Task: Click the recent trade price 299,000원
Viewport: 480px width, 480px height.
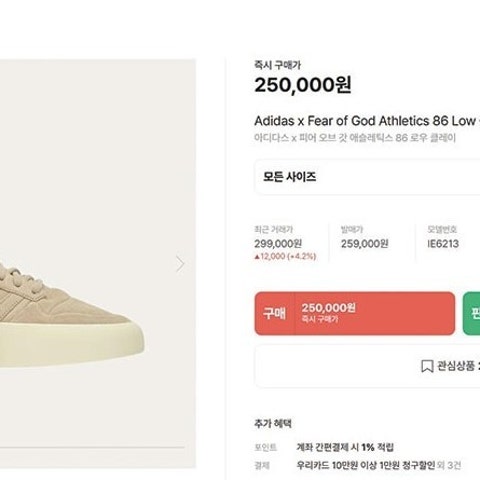Action: click(278, 244)
